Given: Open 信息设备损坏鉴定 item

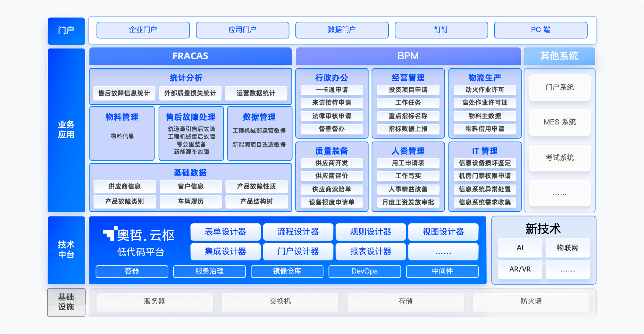Looking at the screenshot, I should pyautogui.click(x=485, y=163).
